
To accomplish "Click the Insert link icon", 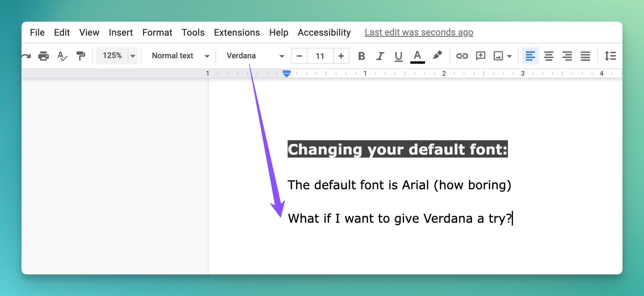I will [x=462, y=56].
